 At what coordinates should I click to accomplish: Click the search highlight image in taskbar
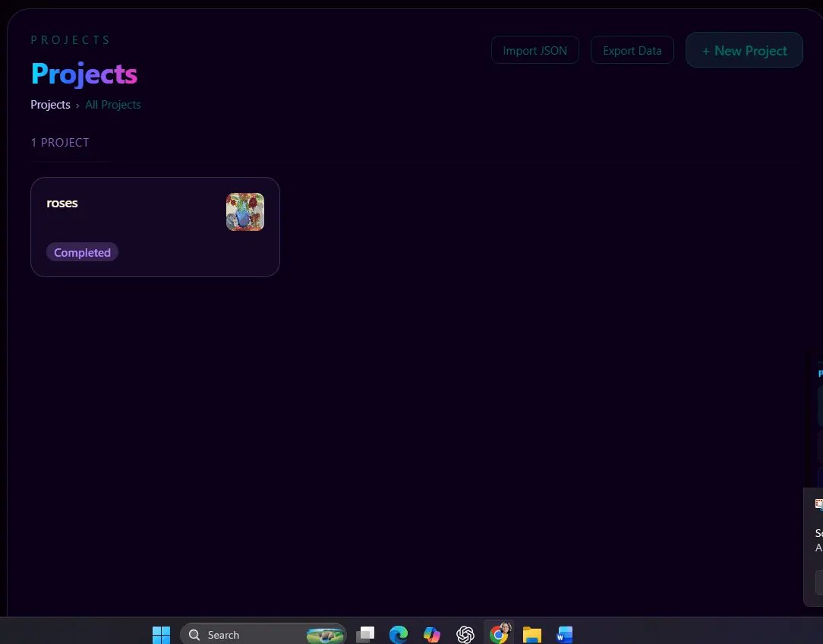(x=325, y=635)
